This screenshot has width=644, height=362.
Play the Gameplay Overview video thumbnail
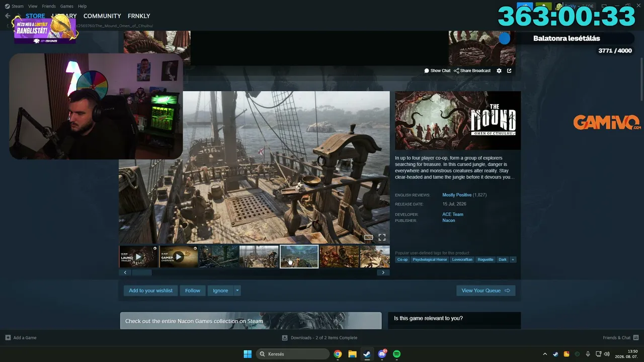[x=179, y=257]
